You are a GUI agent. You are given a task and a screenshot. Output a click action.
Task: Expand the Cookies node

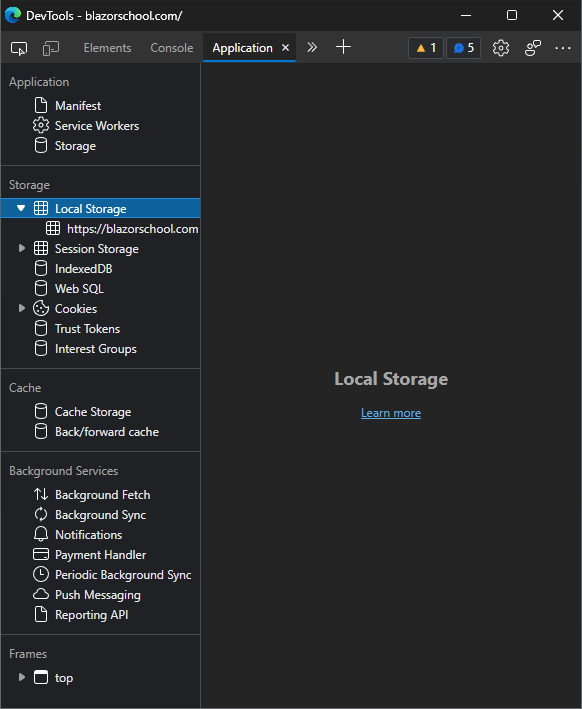pos(21,308)
